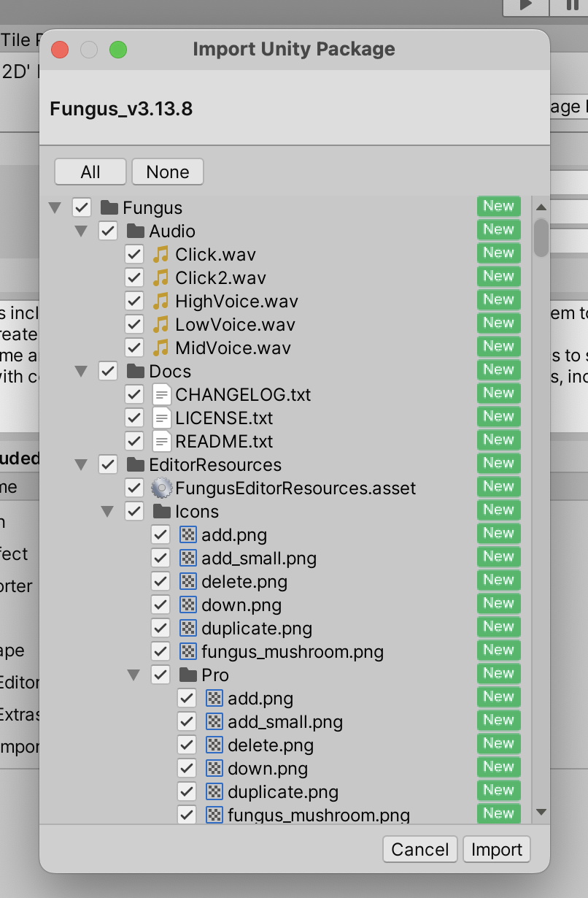
Task: Click the New badge on MidVoice.wav row
Action: 499,346
